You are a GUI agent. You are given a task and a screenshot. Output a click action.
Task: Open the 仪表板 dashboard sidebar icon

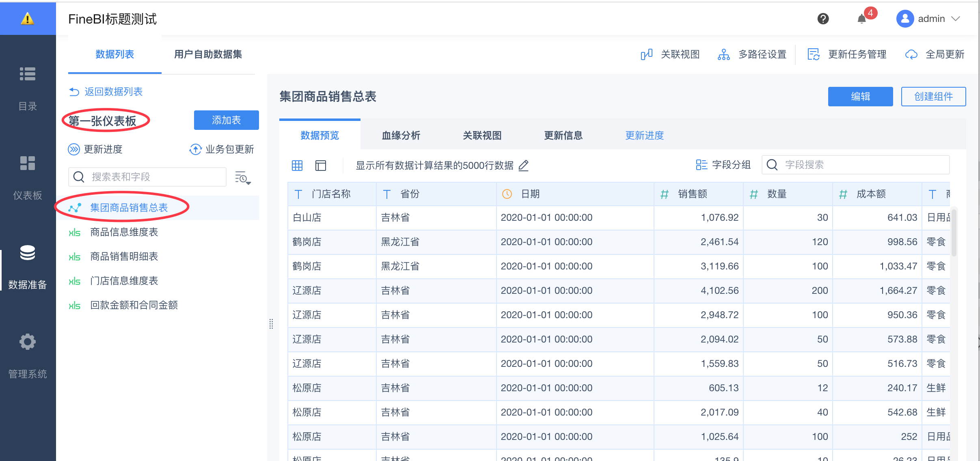pyautogui.click(x=28, y=163)
